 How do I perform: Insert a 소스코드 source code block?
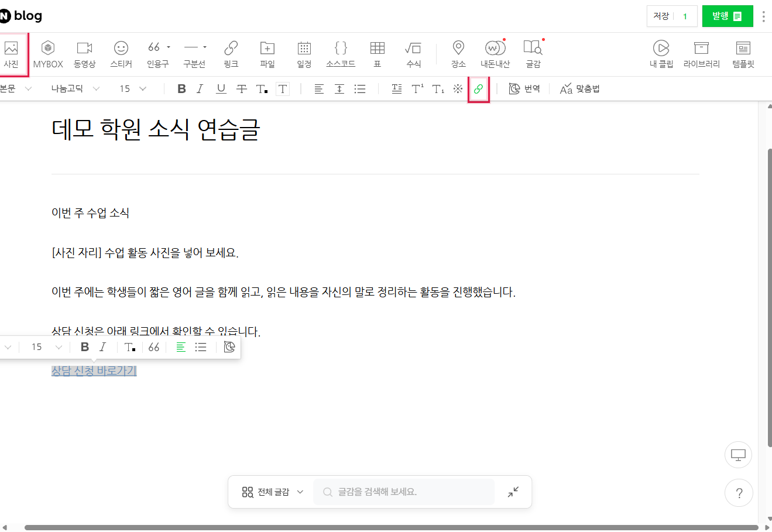[x=341, y=54]
